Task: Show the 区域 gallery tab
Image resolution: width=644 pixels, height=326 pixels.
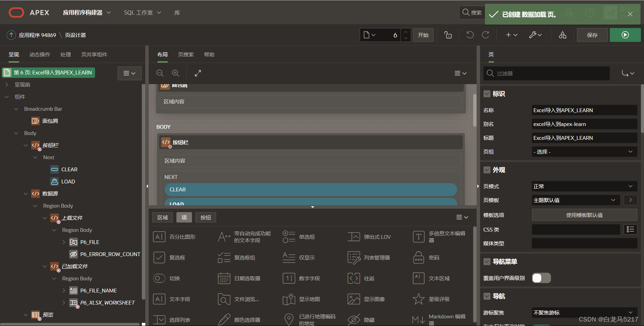Action: (x=163, y=217)
